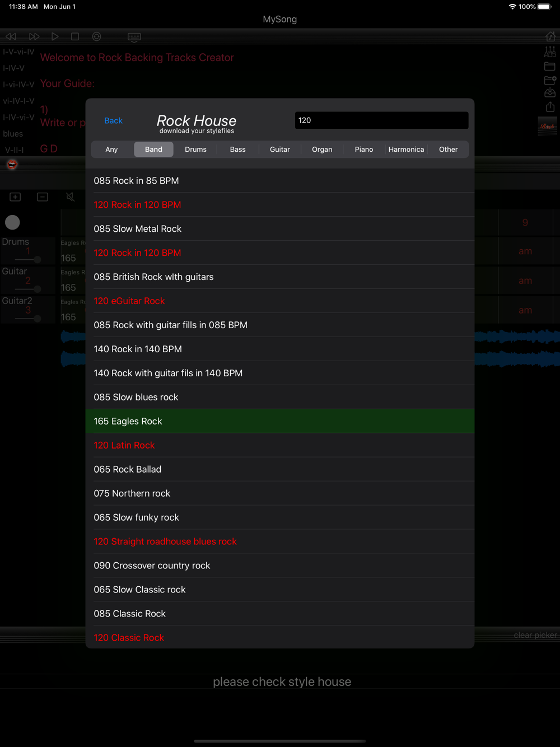Add a track with the plus box icon

point(15,197)
